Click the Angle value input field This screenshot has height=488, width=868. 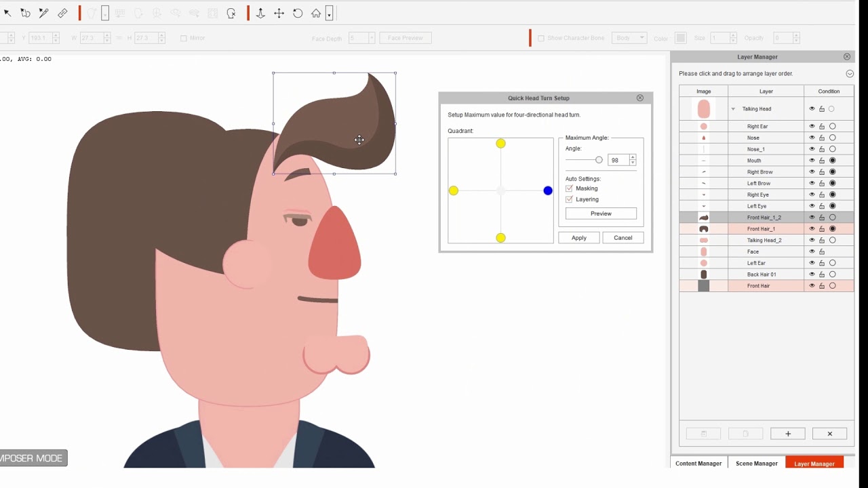point(618,160)
